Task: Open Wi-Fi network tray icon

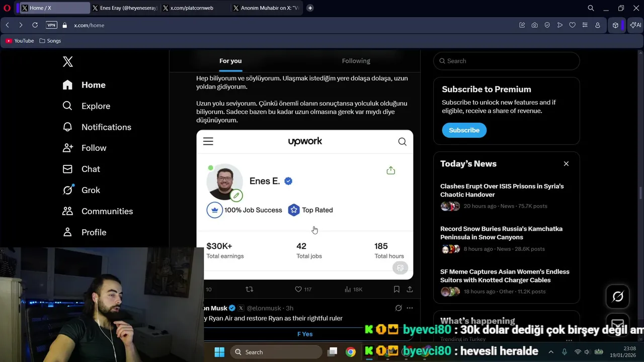Action: pos(578,352)
